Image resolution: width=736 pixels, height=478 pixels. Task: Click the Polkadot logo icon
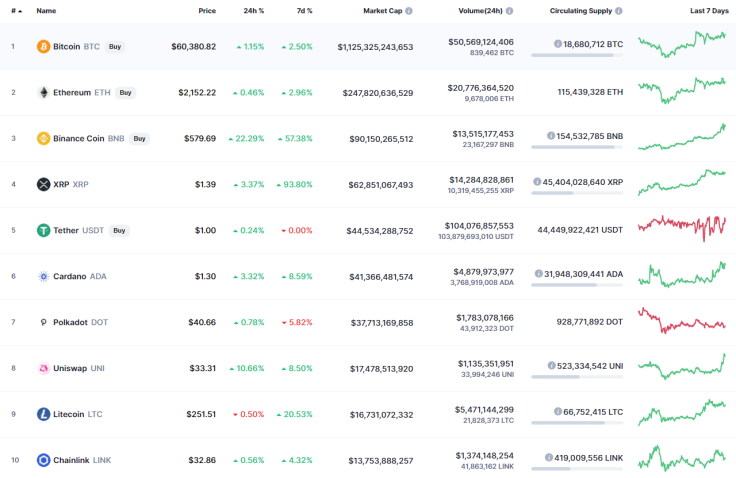43,323
